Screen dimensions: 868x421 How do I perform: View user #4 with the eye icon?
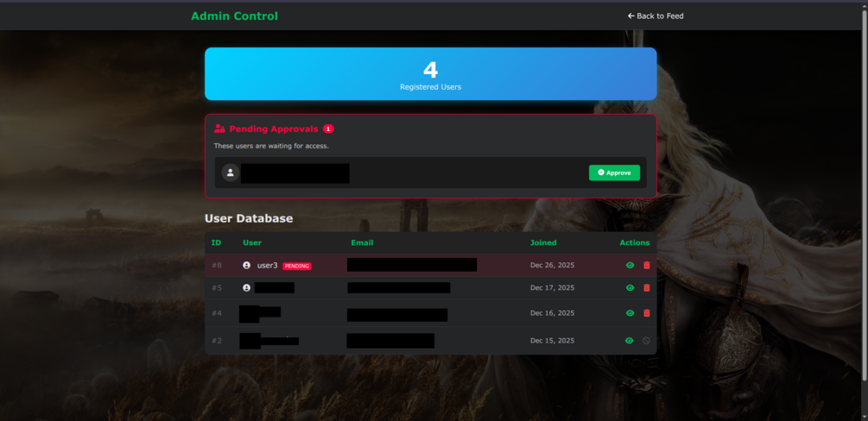630,313
